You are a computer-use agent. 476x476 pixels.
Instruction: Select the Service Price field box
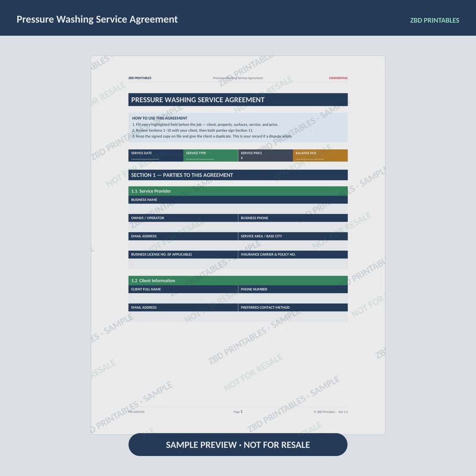[266, 156]
